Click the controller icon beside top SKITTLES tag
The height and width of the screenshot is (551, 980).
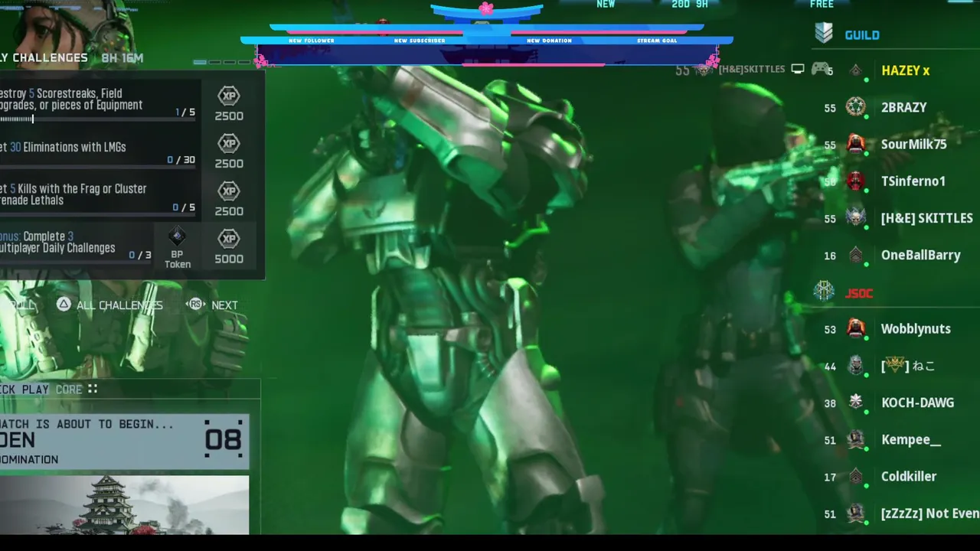pos(820,69)
